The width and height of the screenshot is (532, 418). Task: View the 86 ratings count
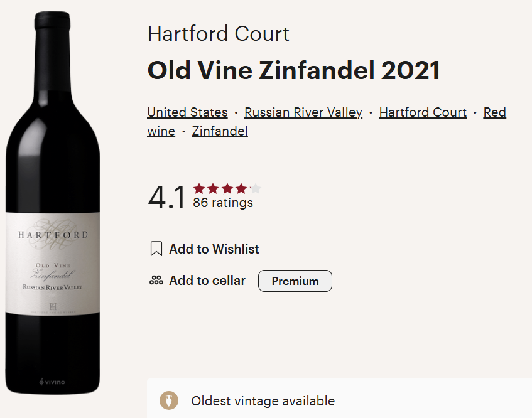(x=223, y=203)
